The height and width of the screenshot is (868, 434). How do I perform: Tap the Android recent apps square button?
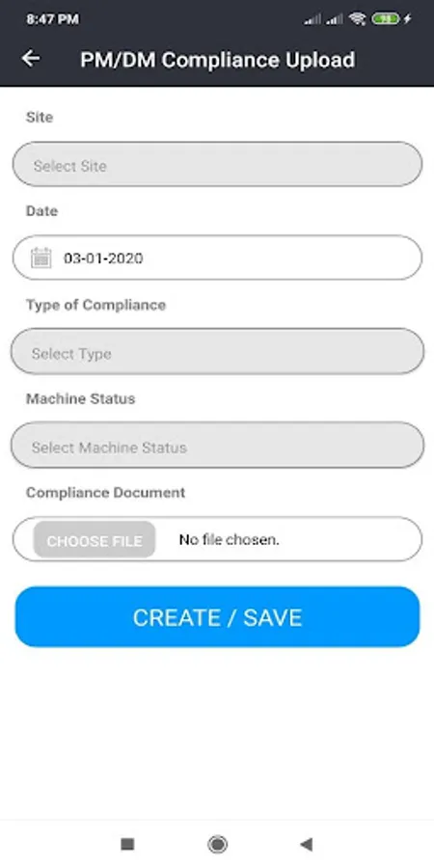click(x=127, y=844)
